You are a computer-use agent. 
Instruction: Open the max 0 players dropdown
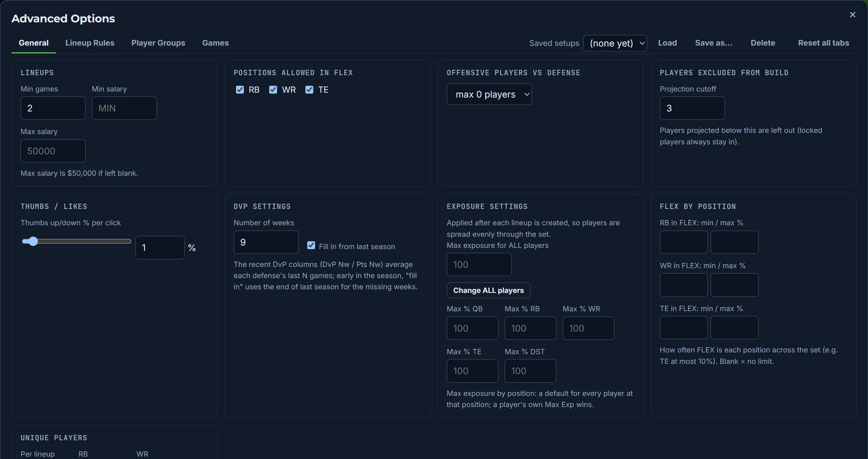click(x=489, y=94)
